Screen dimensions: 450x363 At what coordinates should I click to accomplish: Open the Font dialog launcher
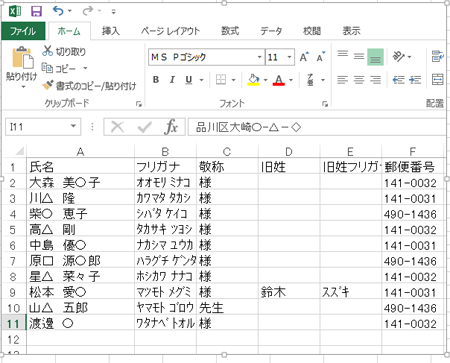(x=325, y=104)
